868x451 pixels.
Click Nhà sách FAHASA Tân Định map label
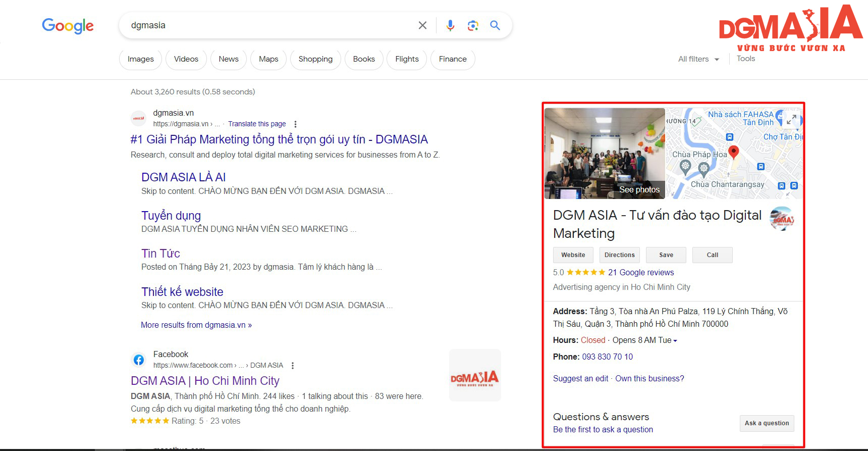click(741, 119)
